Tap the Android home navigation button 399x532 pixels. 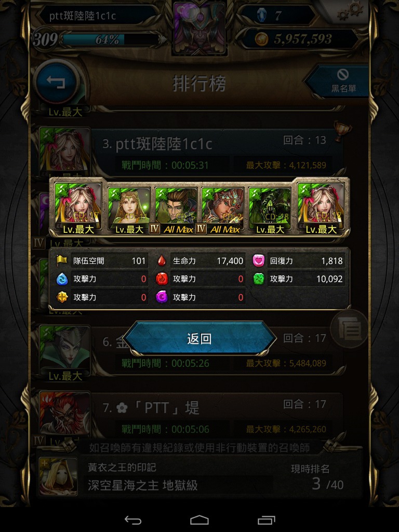click(199, 520)
